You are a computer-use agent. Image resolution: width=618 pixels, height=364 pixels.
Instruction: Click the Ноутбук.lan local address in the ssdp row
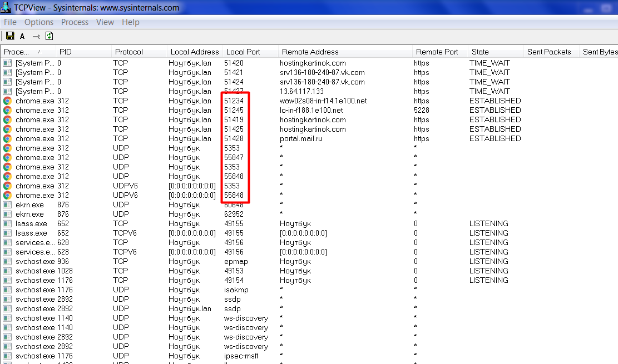click(190, 309)
